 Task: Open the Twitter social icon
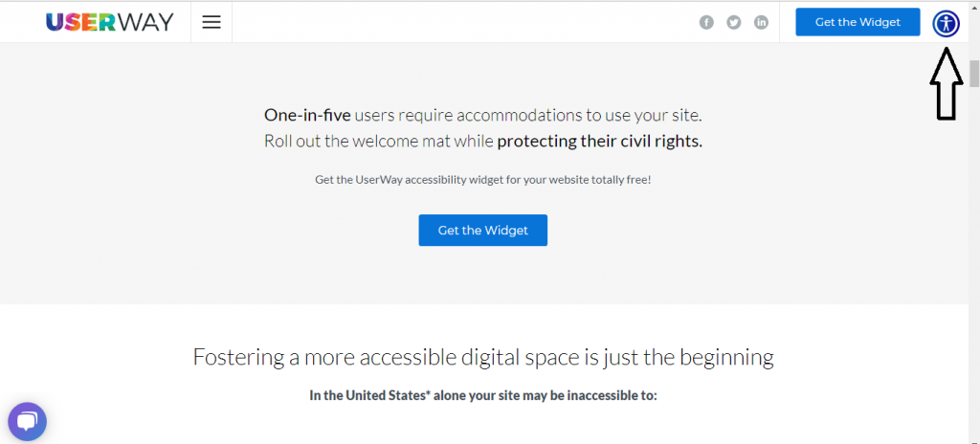pyautogui.click(x=734, y=23)
